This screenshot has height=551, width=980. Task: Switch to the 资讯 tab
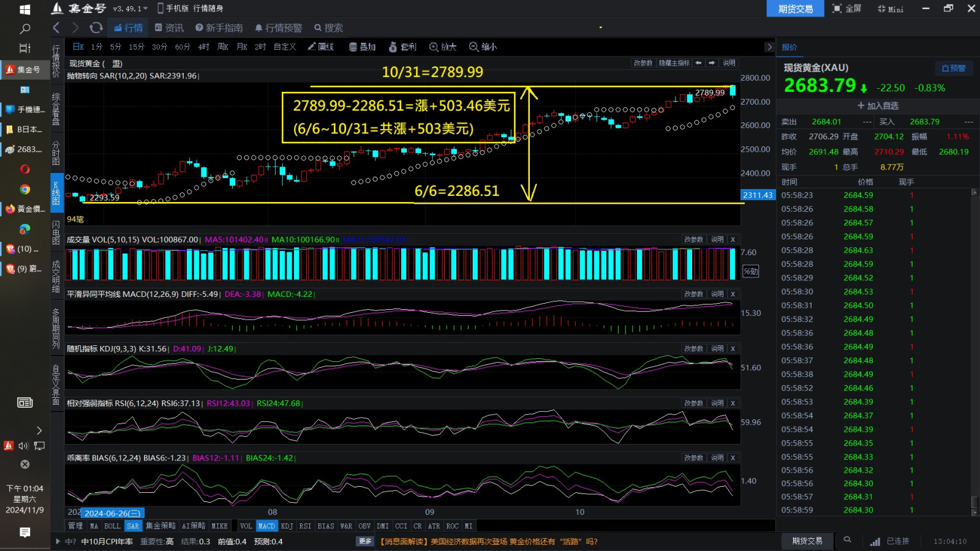pyautogui.click(x=169, y=28)
